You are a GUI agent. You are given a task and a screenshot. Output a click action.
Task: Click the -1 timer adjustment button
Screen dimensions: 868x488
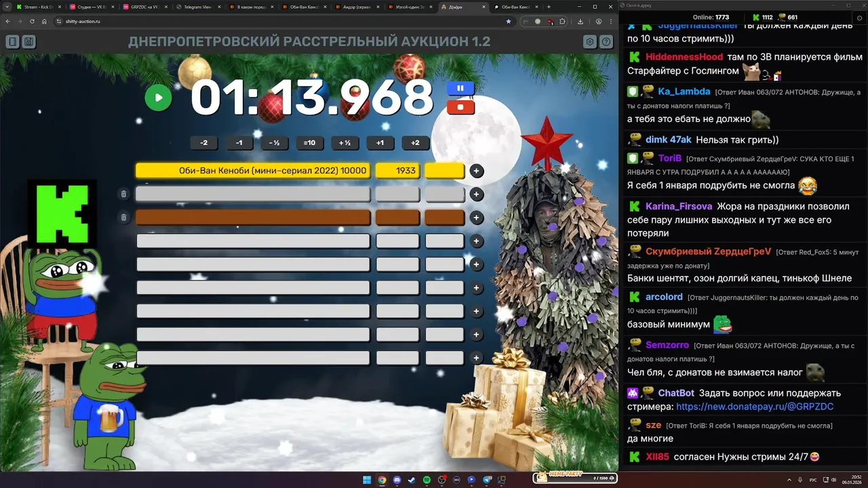click(239, 143)
